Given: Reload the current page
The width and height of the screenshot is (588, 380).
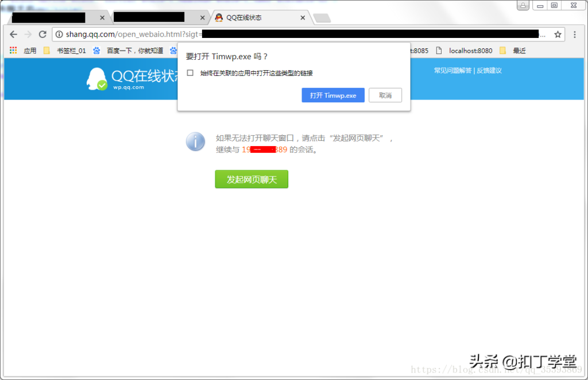Looking at the screenshot, I should [42, 34].
